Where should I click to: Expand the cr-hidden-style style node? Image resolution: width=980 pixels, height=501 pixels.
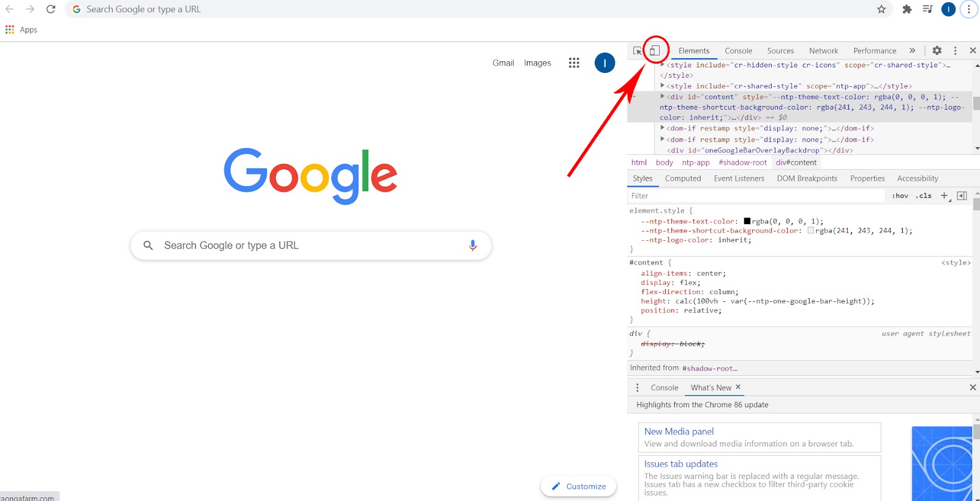662,64
